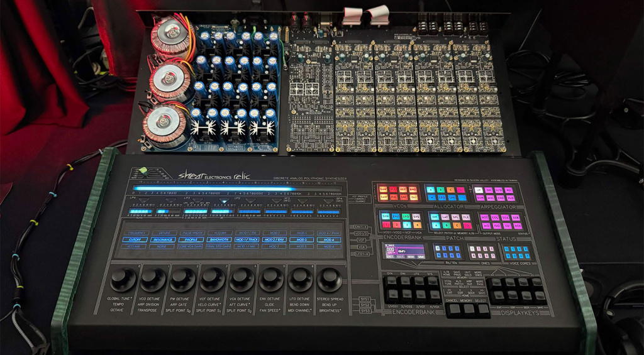Viewport: 644px width, 355px height.
Task: Choose MOD 2 / ENV on the main display
Action: [x=274, y=239]
